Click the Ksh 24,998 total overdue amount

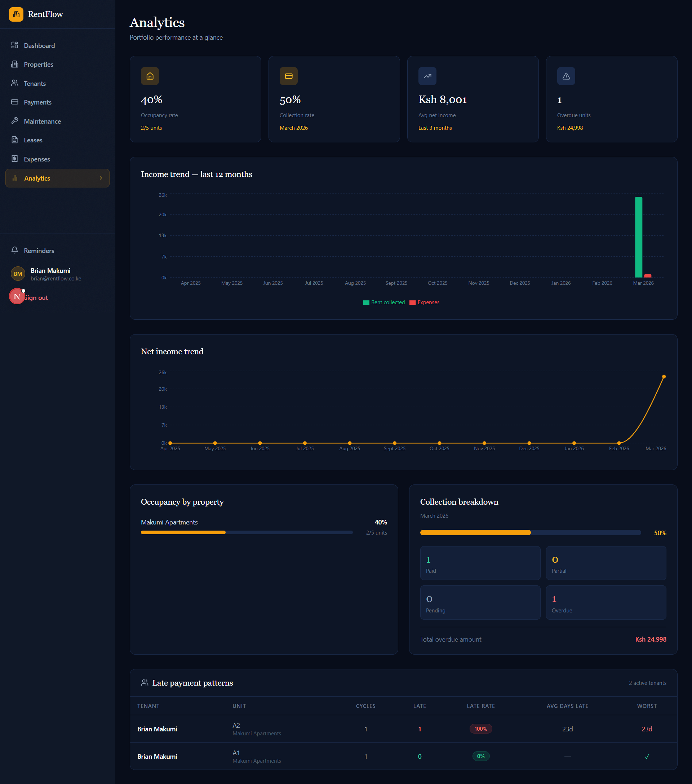click(651, 639)
